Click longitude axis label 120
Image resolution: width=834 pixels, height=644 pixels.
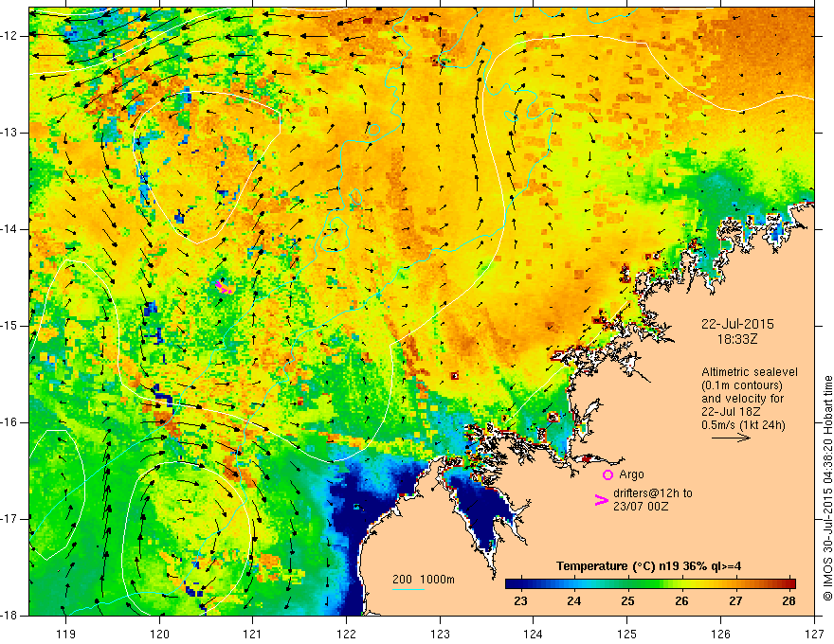pos(159,634)
